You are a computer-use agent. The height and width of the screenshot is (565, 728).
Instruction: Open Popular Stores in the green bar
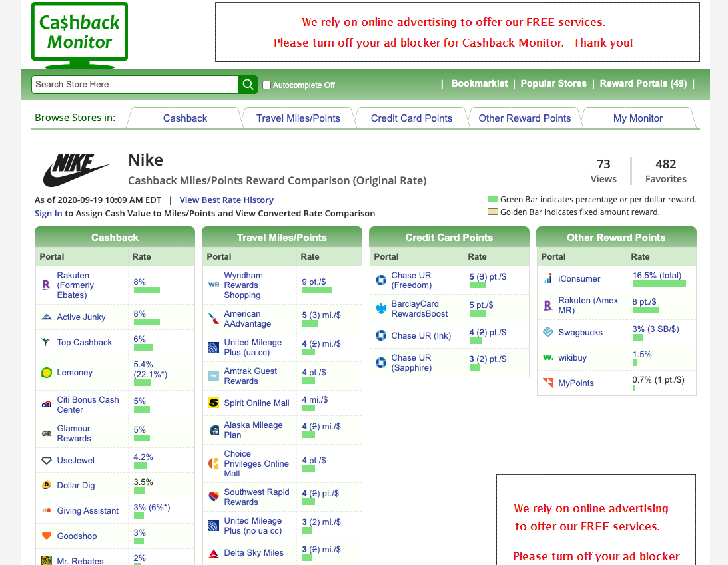(553, 83)
